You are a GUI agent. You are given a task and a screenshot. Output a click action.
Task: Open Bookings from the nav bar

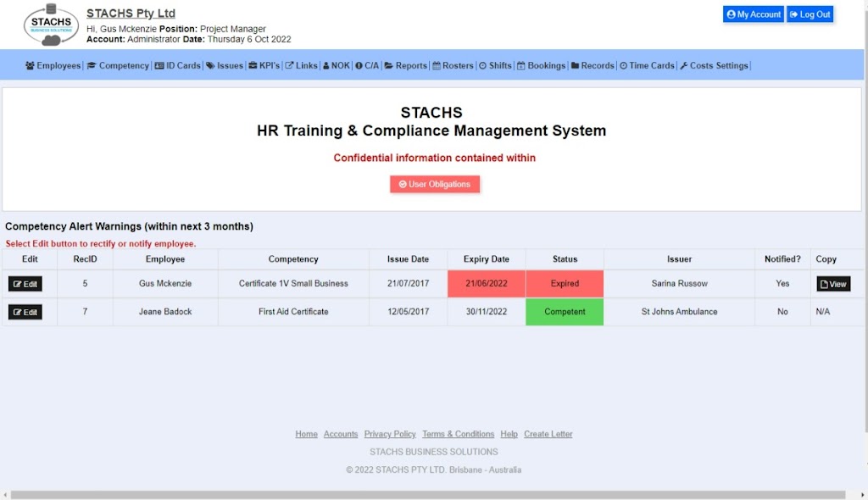pos(541,65)
